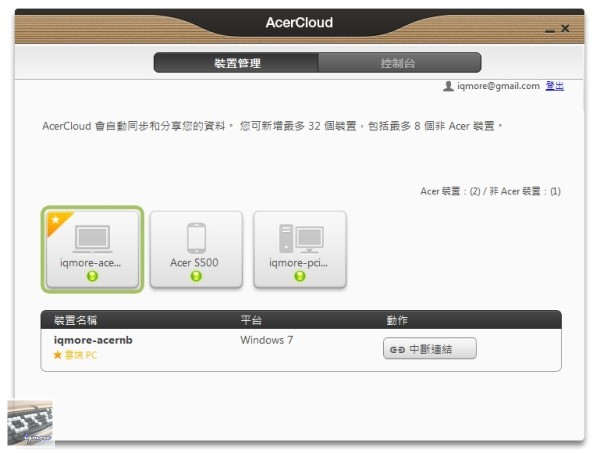Select the Acer S500 phone device card

pyautogui.click(x=196, y=249)
